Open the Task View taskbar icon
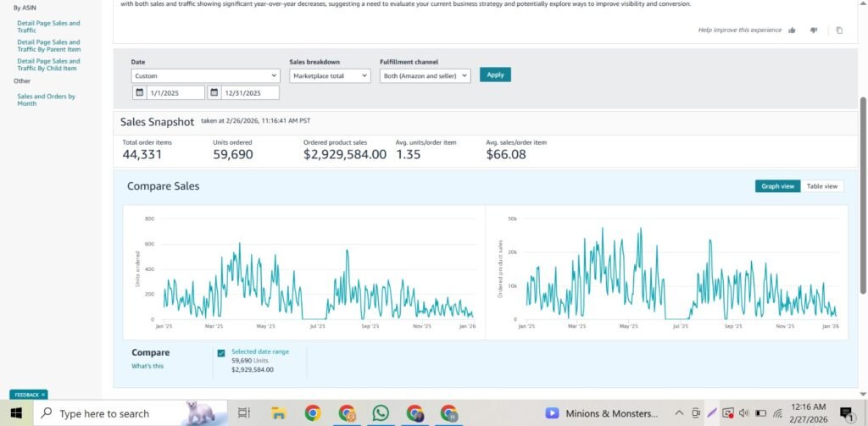 pos(244,412)
